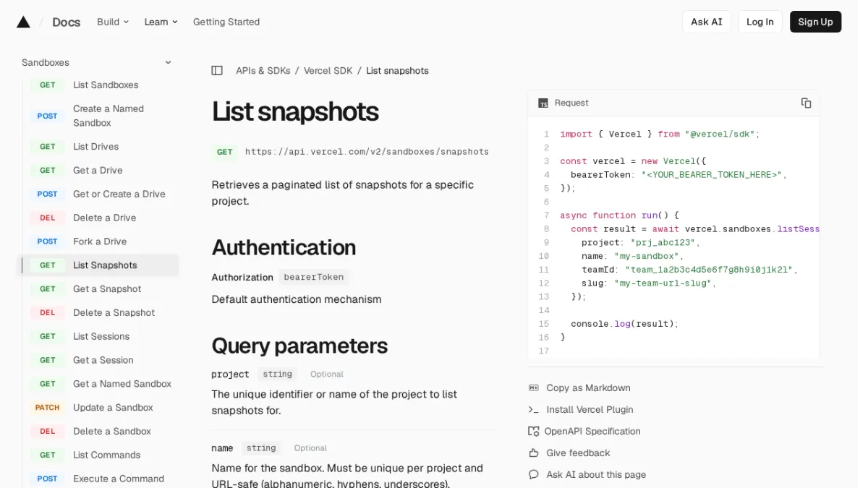Screen dimensions: 868x488
Task: Click the Request panel title
Action: point(571,103)
